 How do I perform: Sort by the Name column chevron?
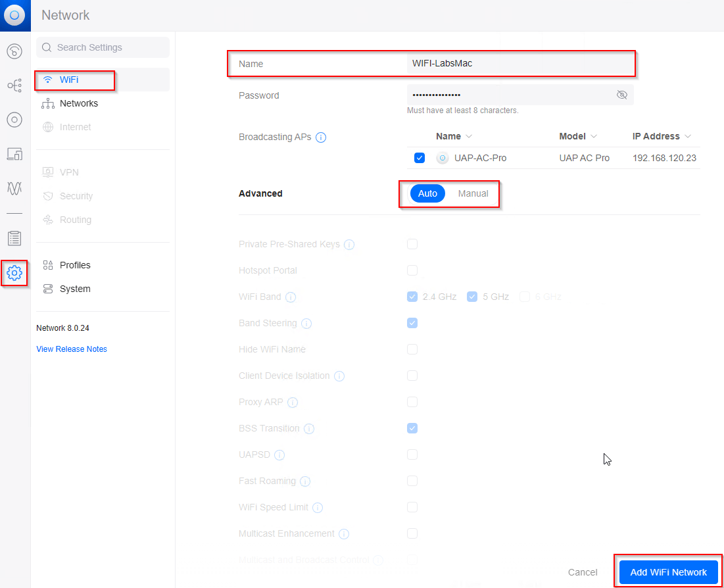click(x=469, y=136)
